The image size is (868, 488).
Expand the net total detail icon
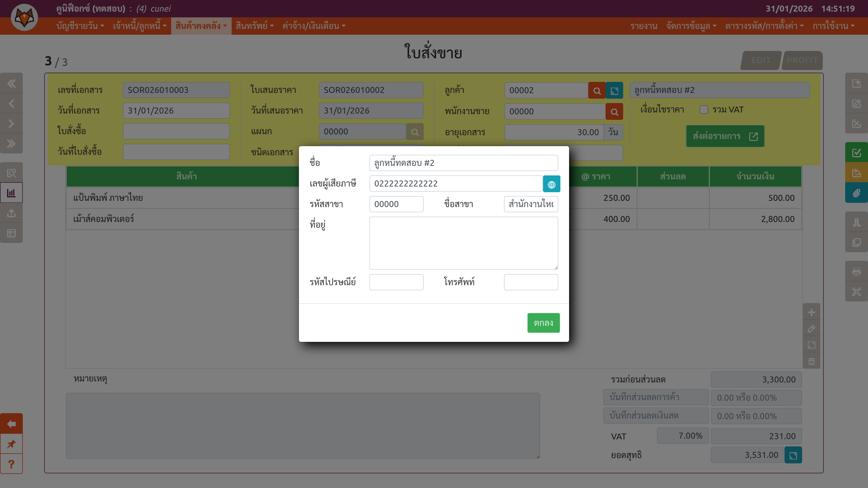793,455
